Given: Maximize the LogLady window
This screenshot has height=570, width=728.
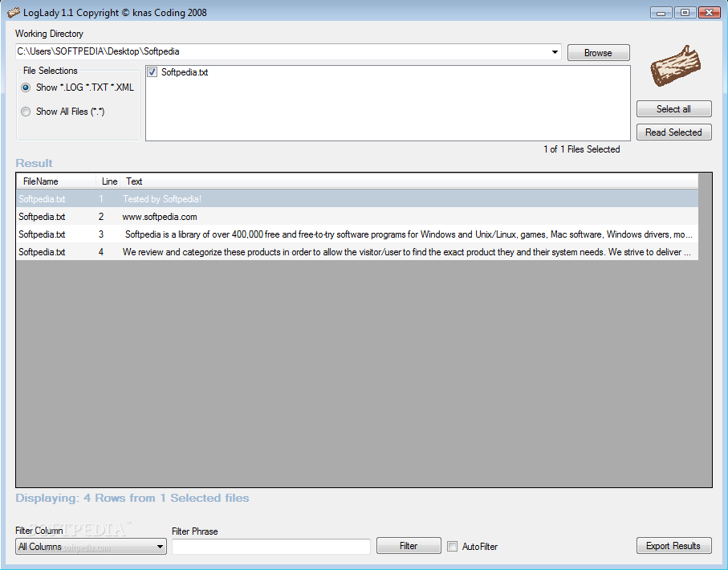Looking at the screenshot, I should [x=685, y=13].
